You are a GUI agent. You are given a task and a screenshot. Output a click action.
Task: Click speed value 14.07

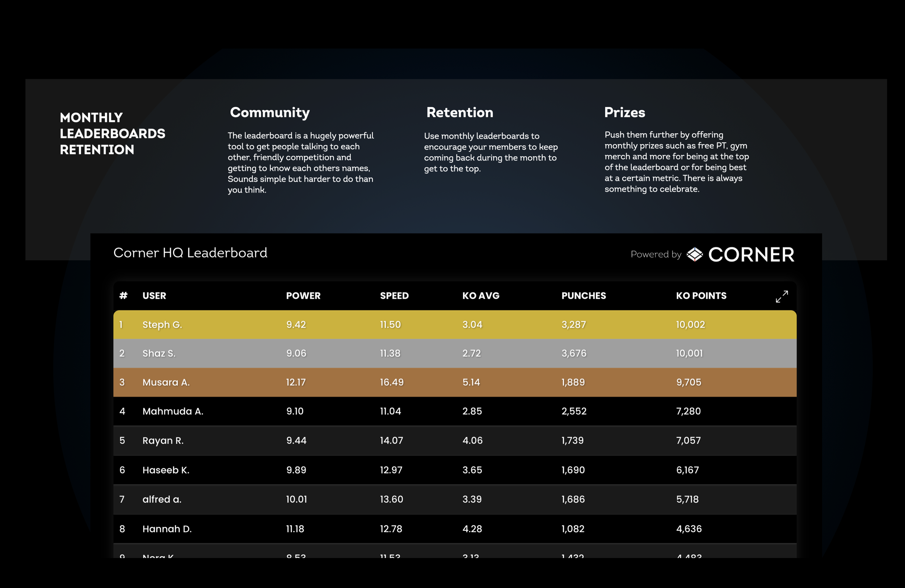coord(391,440)
